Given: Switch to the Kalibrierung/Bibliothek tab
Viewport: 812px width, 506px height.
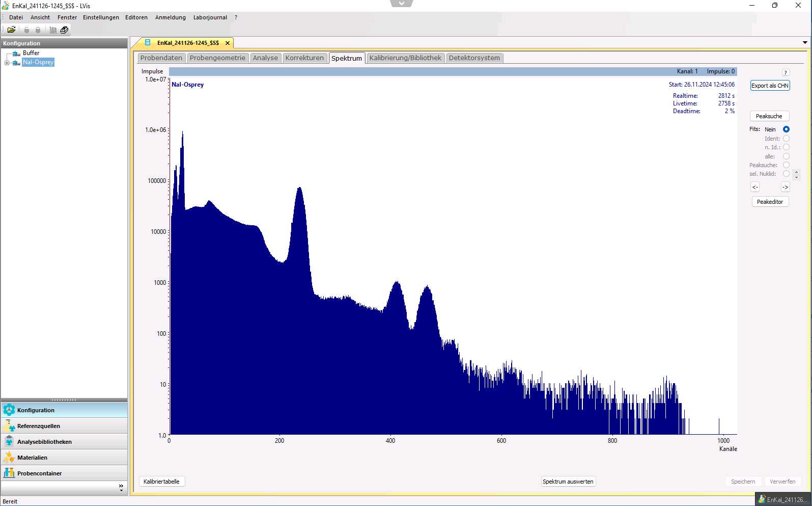Looking at the screenshot, I should coord(405,58).
